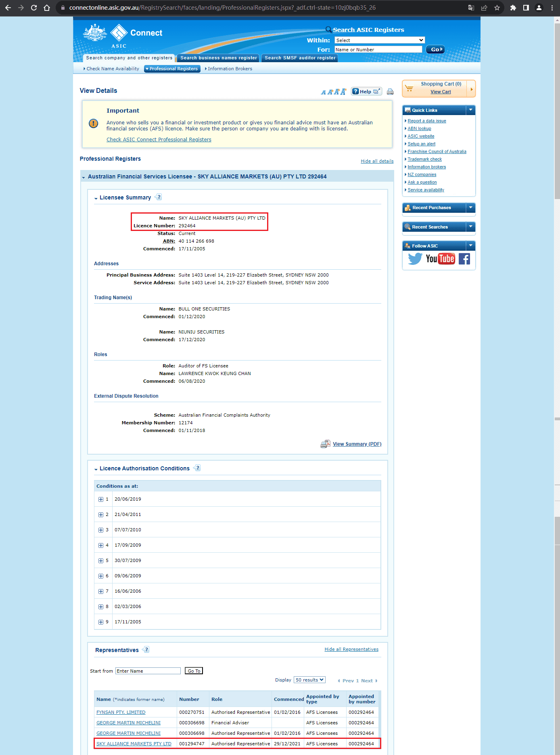
Task: Open Report a data issue link
Action: point(427,121)
